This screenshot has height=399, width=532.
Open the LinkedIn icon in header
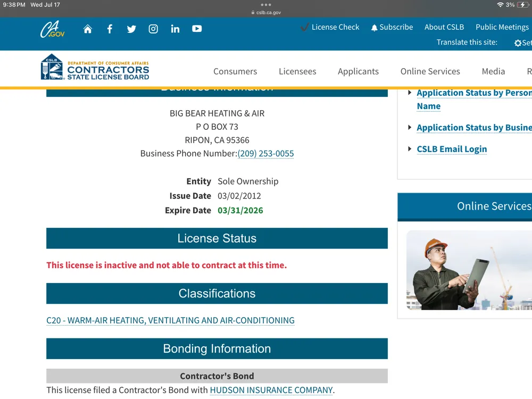tap(175, 29)
